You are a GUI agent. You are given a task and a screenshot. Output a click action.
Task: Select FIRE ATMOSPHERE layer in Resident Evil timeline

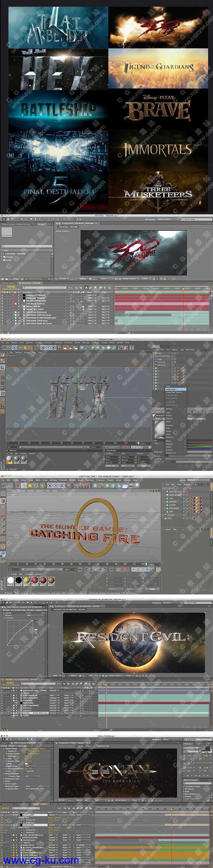(x=31, y=705)
